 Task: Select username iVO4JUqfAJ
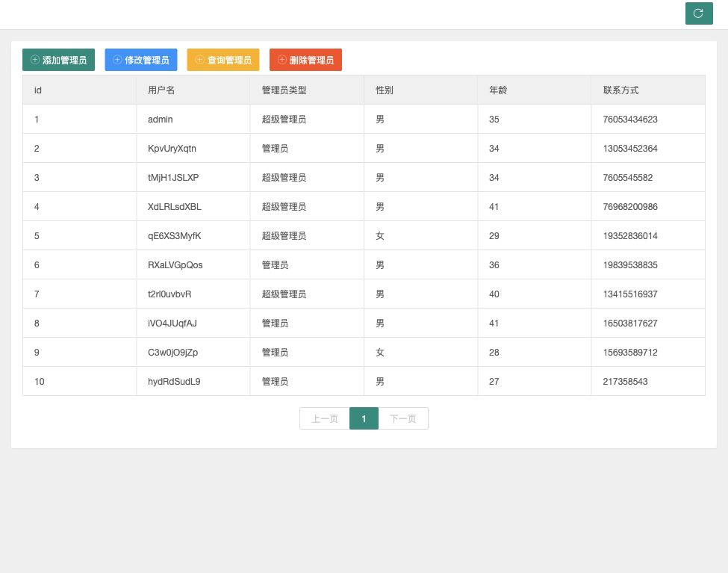(x=172, y=323)
